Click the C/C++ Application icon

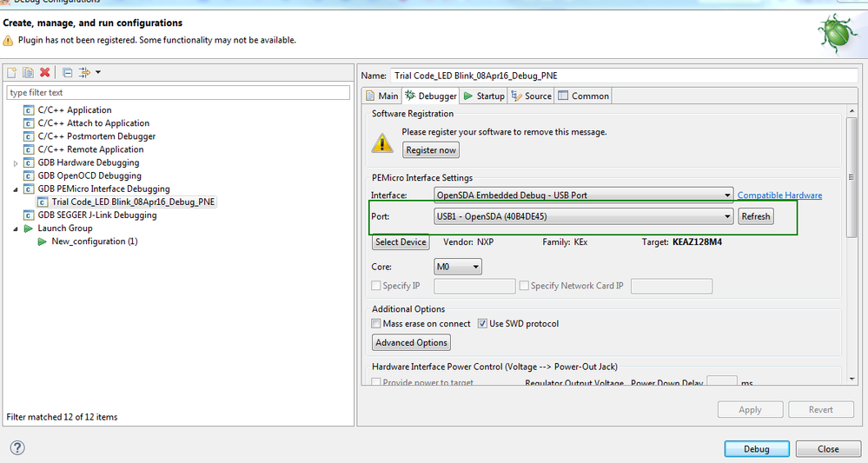point(29,110)
